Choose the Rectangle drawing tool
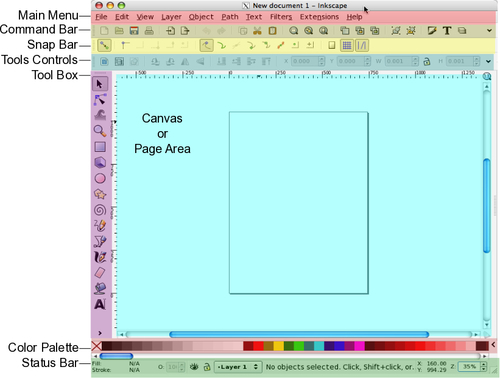The image size is (500, 378). pos(100,147)
